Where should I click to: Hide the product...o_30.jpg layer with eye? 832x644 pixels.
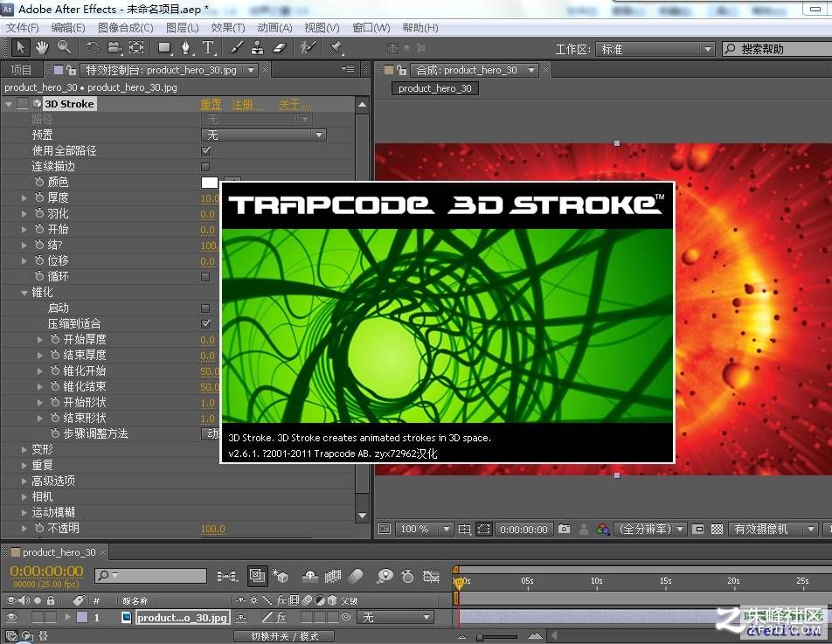coord(11,617)
